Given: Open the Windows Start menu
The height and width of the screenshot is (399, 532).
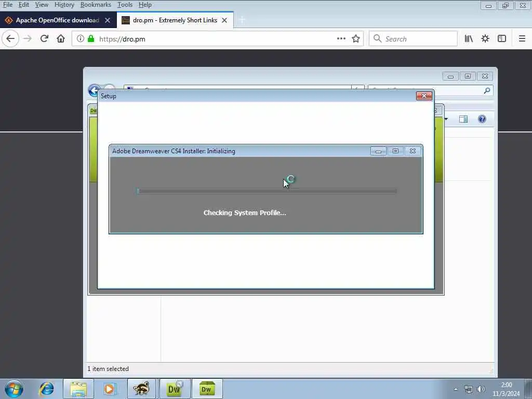Looking at the screenshot, I should [x=14, y=389].
